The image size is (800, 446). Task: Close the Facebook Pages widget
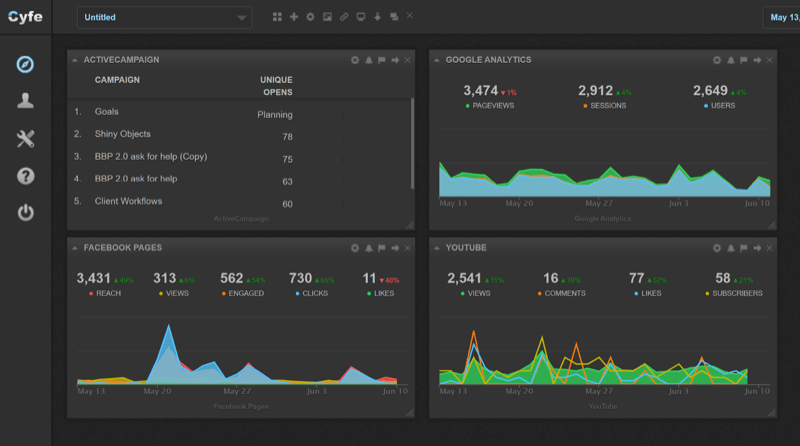tap(408, 248)
